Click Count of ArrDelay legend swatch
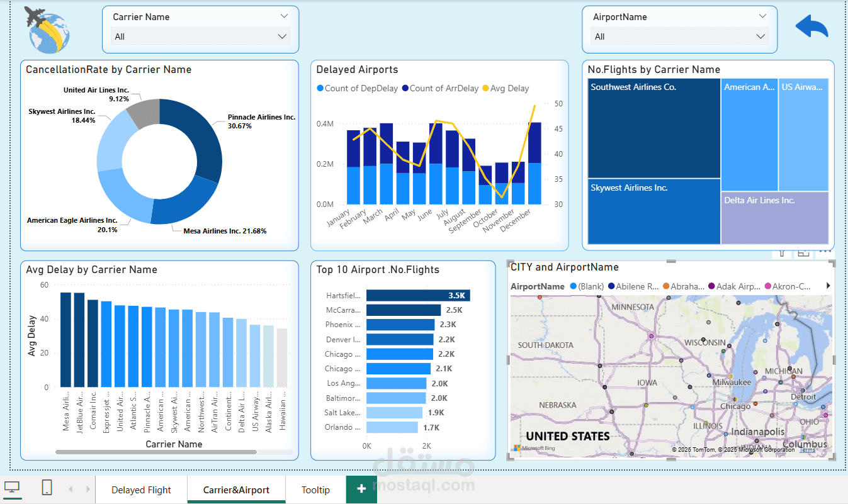 pyautogui.click(x=405, y=89)
